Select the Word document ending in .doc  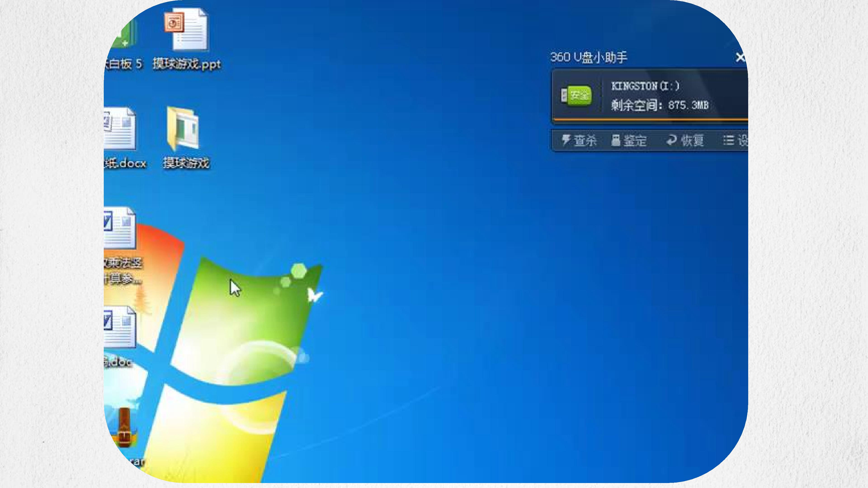119,337
